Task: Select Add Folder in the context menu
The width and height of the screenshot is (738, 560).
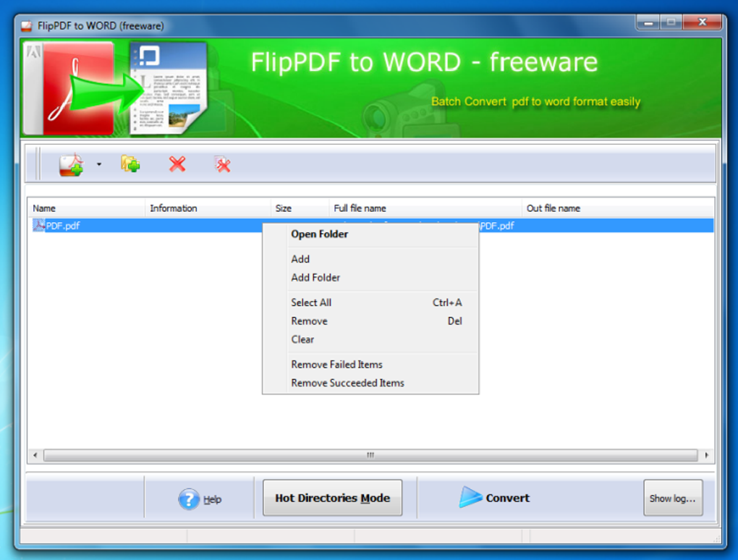Action: pos(370,278)
